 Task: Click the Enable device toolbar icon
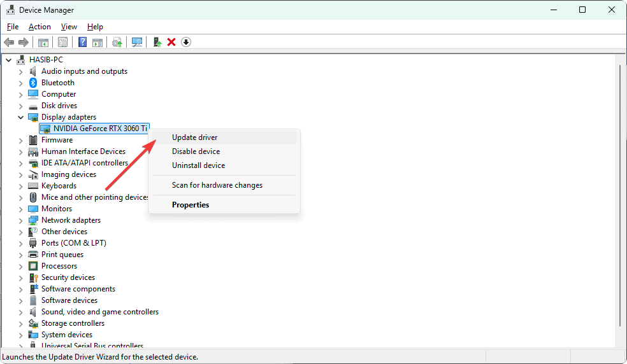click(x=157, y=42)
